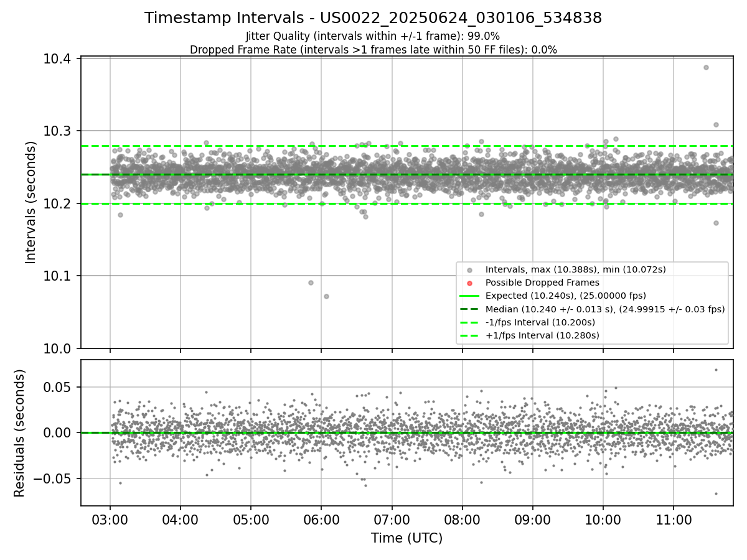747x560 pixels.
Task: Click the 'Time (UTC)' x-axis label
Action: 406,538
